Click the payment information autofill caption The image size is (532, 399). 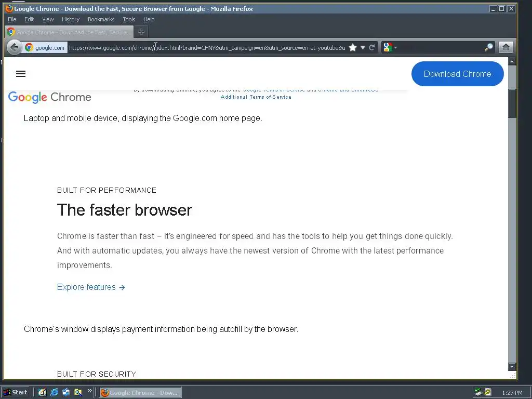pos(161,329)
